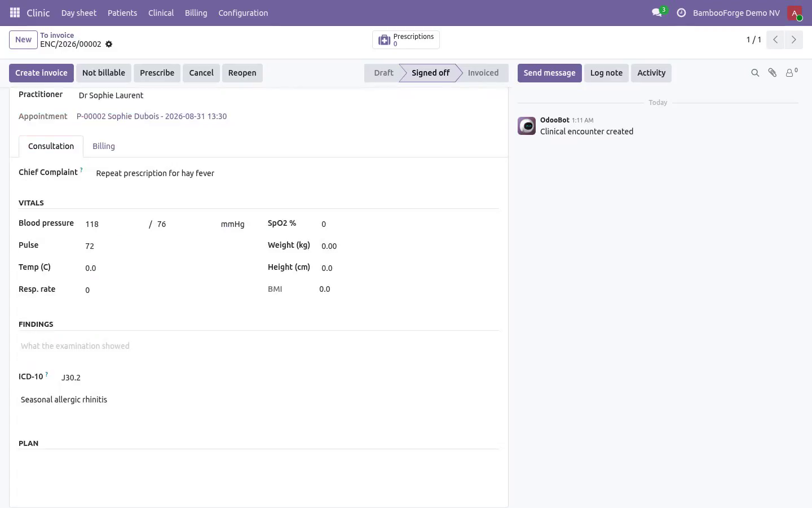812x508 pixels.
Task: Click the Findings examination text field
Action: (259, 346)
